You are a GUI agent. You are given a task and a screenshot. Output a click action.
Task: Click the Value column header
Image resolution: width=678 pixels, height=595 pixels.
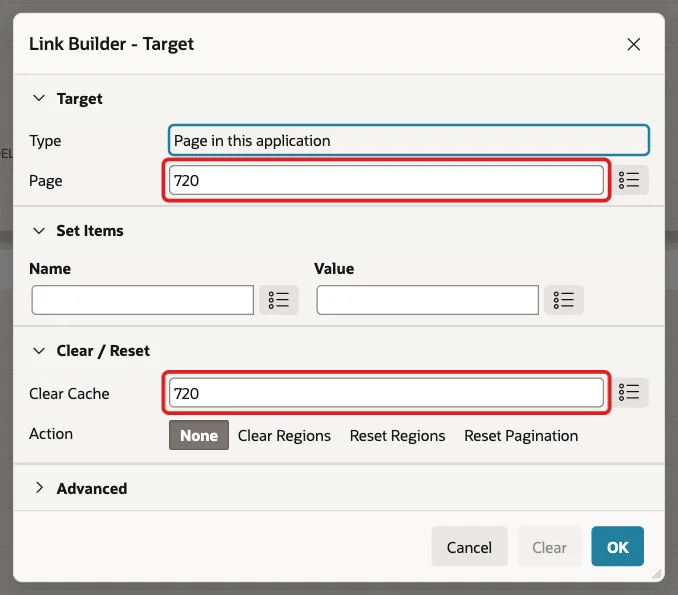334,269
